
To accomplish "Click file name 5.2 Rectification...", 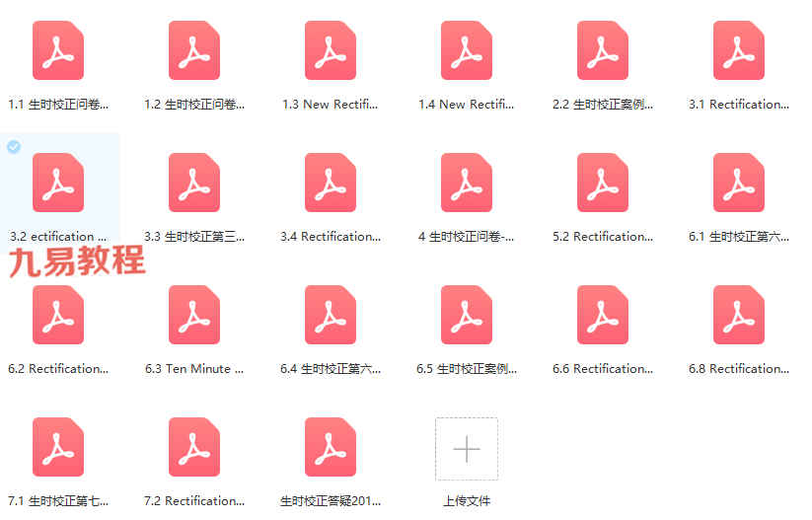I will click(x=603, y=236).
